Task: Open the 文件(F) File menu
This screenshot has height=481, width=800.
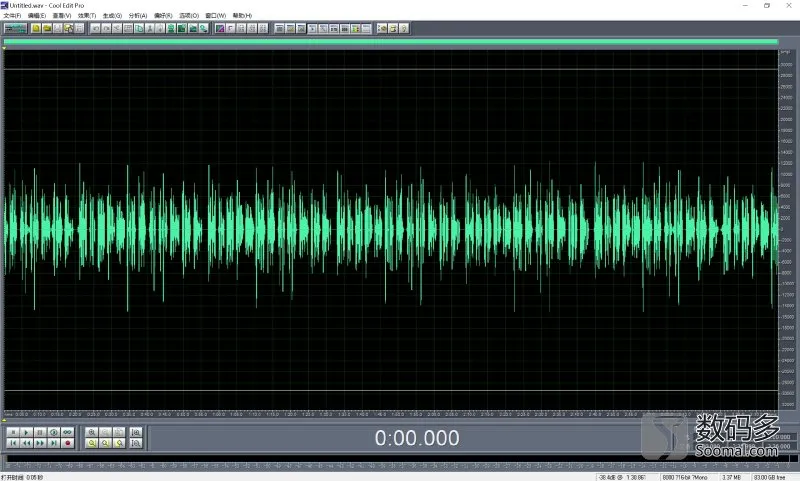Action: 12,16
